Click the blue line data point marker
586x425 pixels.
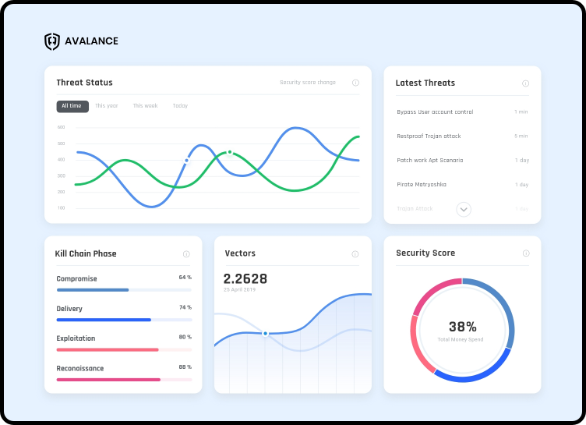point(187,161)
